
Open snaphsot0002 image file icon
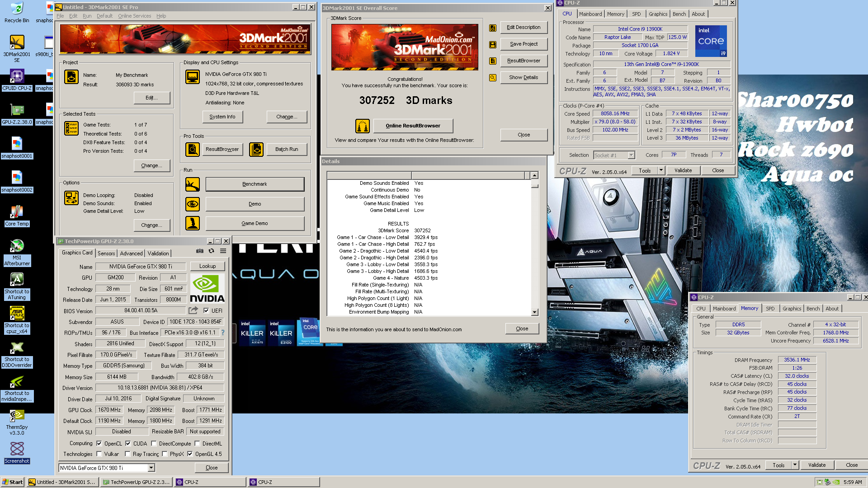[17, 182]
